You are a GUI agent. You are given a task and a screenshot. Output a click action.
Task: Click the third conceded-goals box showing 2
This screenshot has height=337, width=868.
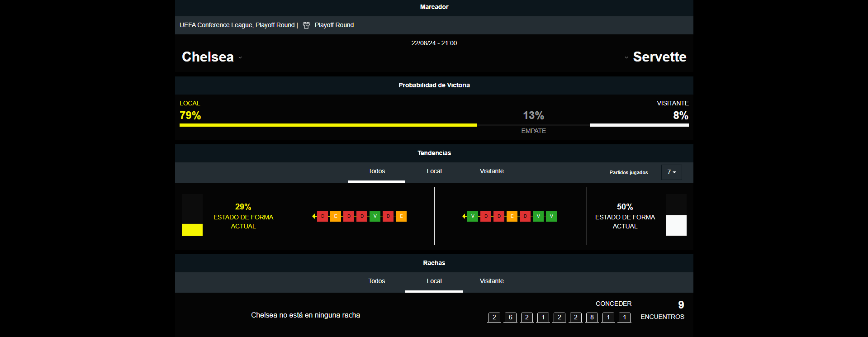[x=560, y=317]
